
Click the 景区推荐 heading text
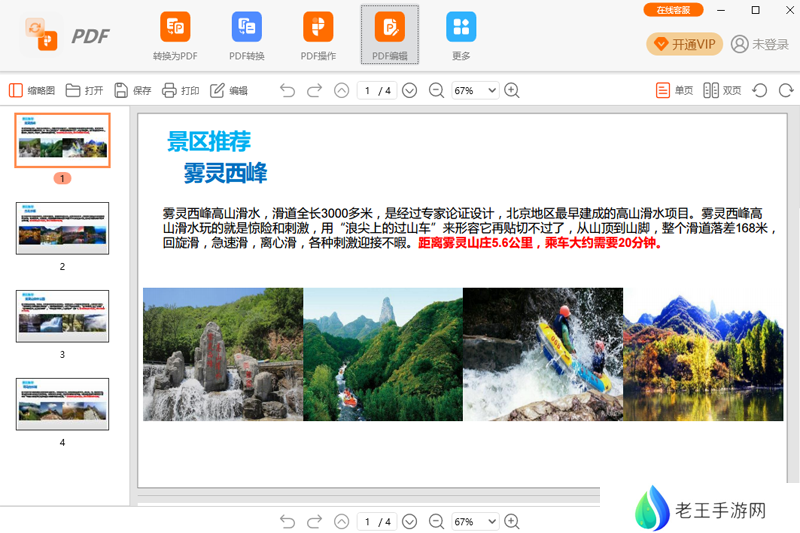click(x=209, y=141)
